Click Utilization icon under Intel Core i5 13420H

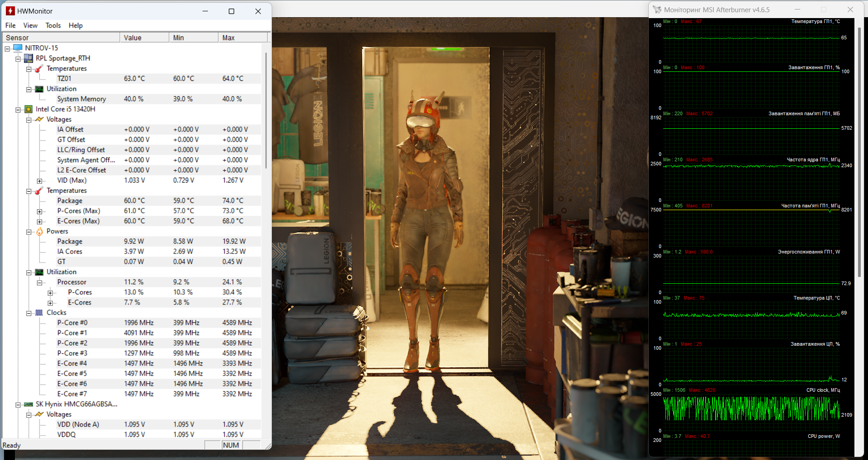39,272
